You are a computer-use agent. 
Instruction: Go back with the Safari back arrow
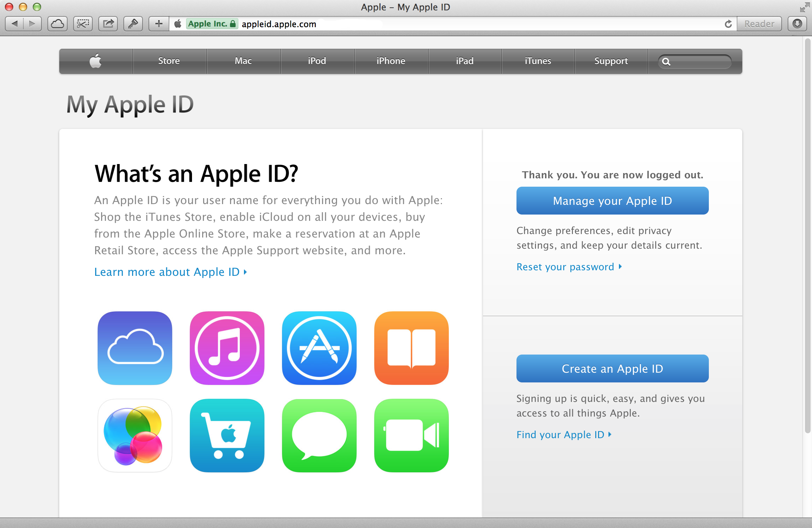15,24
